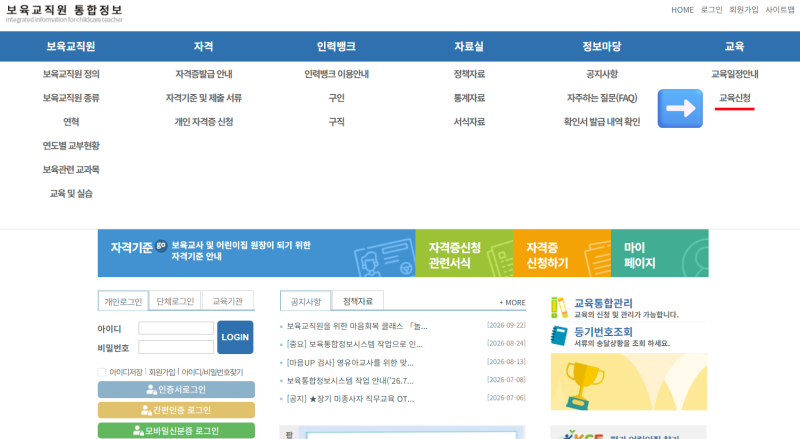Open 연도별 교부현황 submenu item
Viewport: 800px width, 439px height.
click(71, 145)
